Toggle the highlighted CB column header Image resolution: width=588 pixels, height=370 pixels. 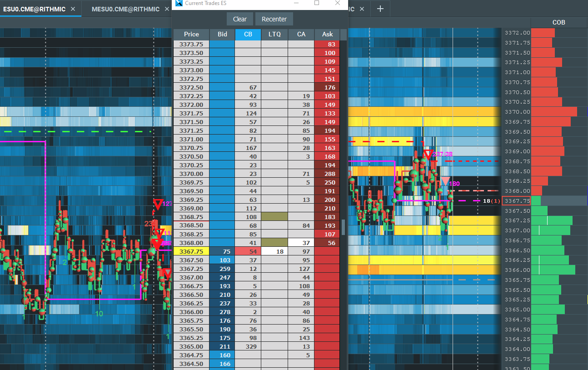coord(248,34)
